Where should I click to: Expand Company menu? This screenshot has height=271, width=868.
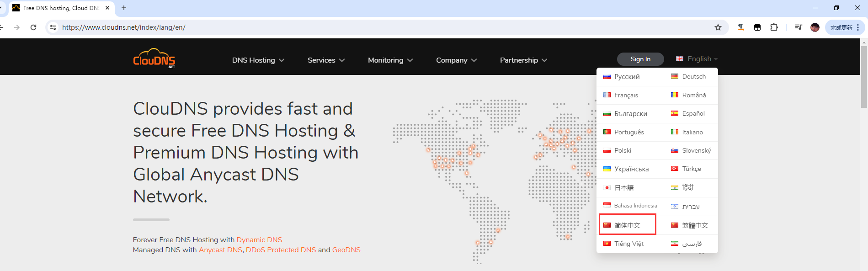pyautogui.click(x=456, y=60)
